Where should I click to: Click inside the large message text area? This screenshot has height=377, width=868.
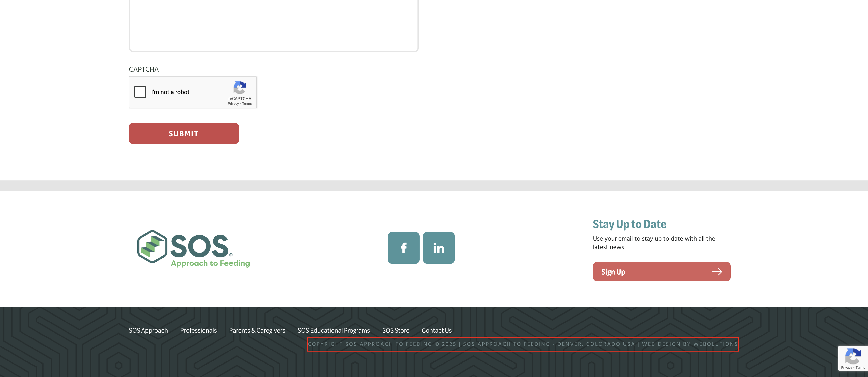click(x=273, y=24)
